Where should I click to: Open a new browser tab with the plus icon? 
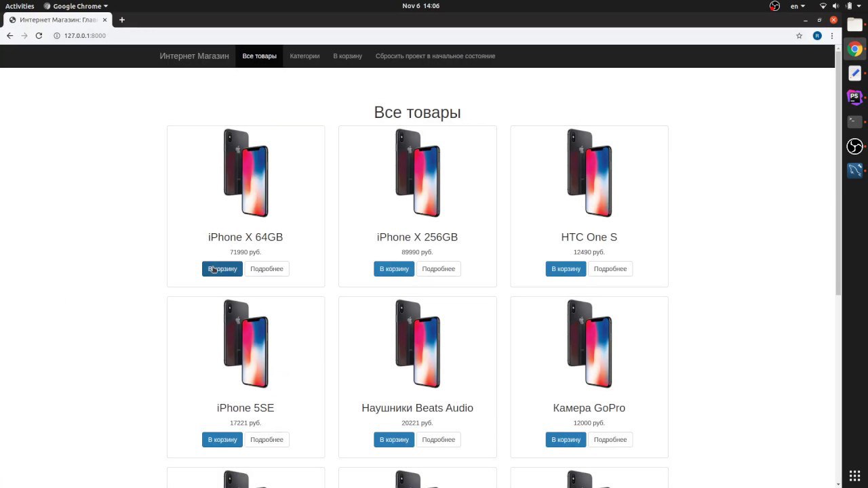[122, 20]
